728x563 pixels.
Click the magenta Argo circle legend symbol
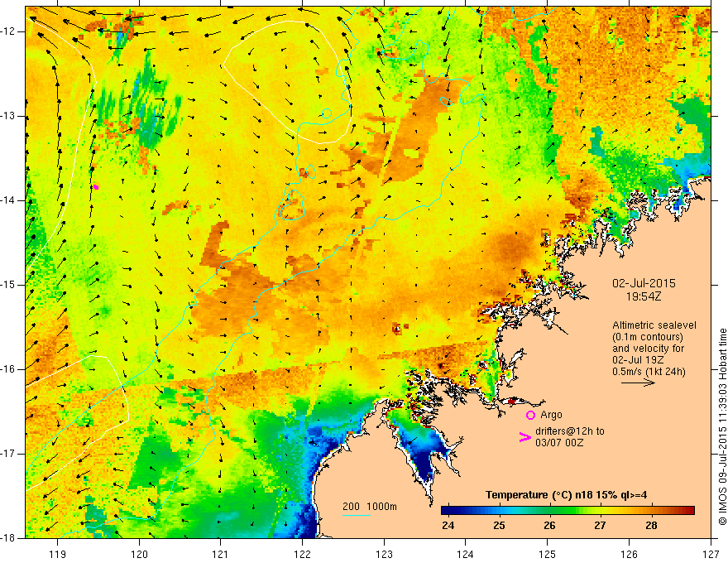click(x=530, y=415)
